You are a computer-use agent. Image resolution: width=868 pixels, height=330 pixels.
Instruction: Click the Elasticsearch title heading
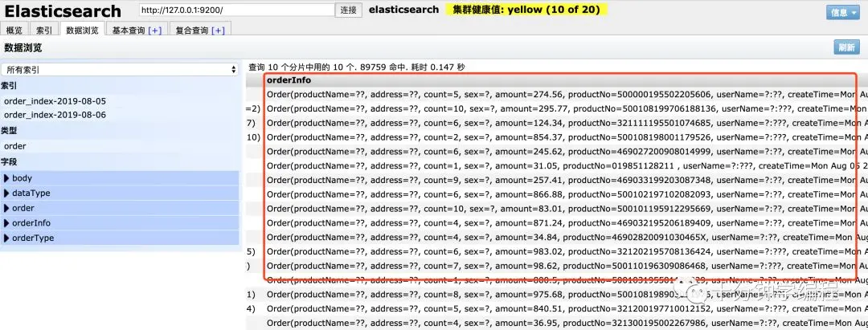(63, 11)
